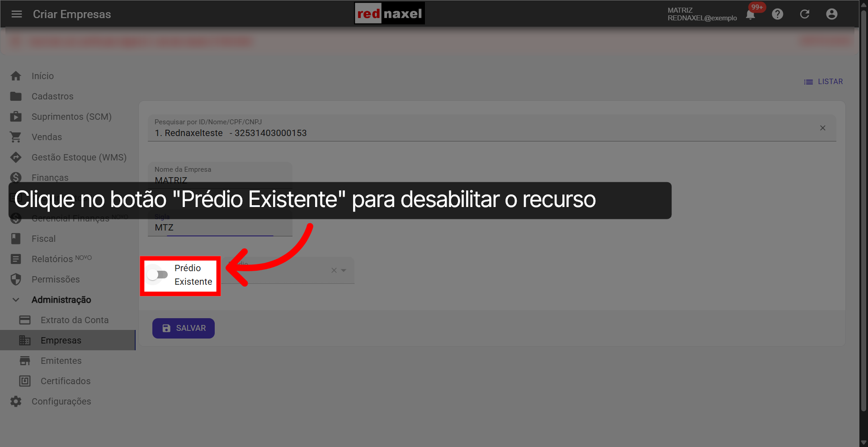The height and width of the screenshot is (447, 868).
Task: Click the refresh icon in header
Action: point(805,14)
